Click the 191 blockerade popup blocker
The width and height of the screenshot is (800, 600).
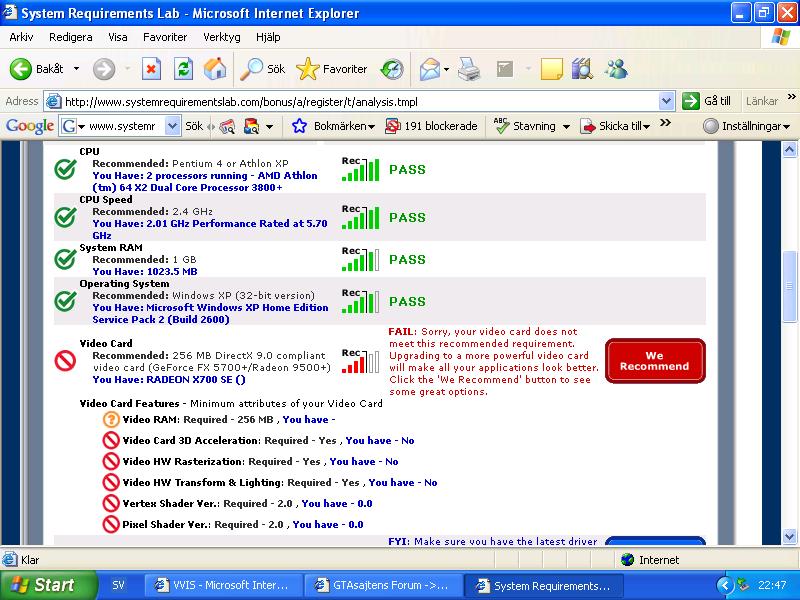click(x=431, y=126)
